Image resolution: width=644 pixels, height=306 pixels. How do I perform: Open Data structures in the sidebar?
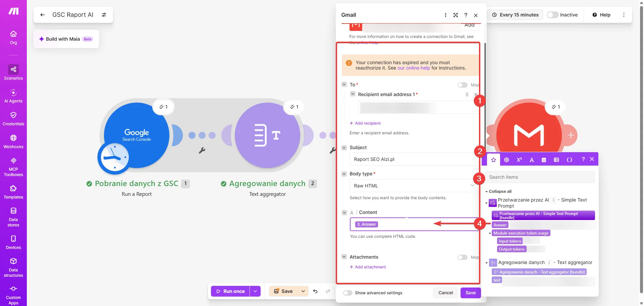(13, 267)
